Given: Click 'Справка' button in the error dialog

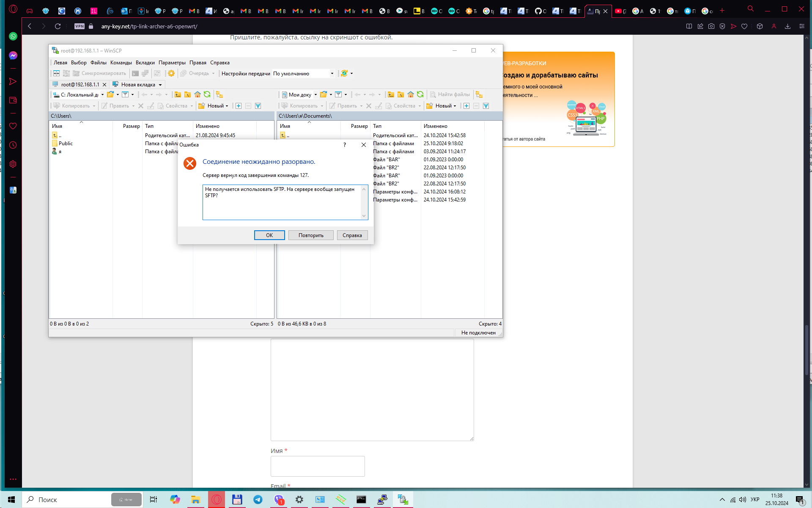Looking at the screenshot, I should 352,235.
